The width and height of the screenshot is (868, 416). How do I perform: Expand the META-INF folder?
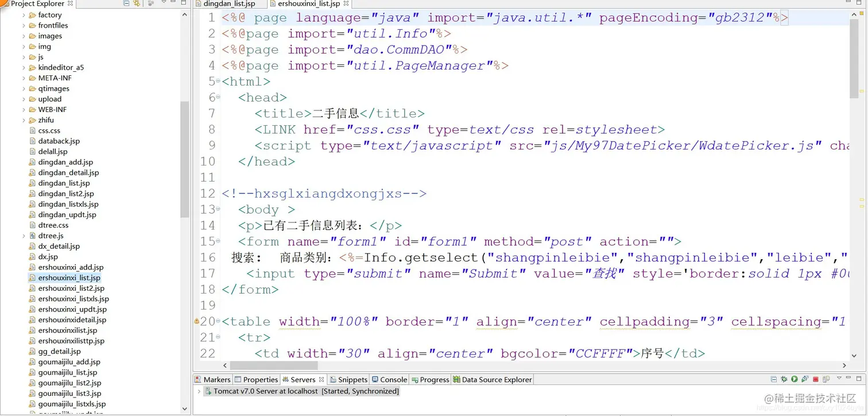coord(24,78)
